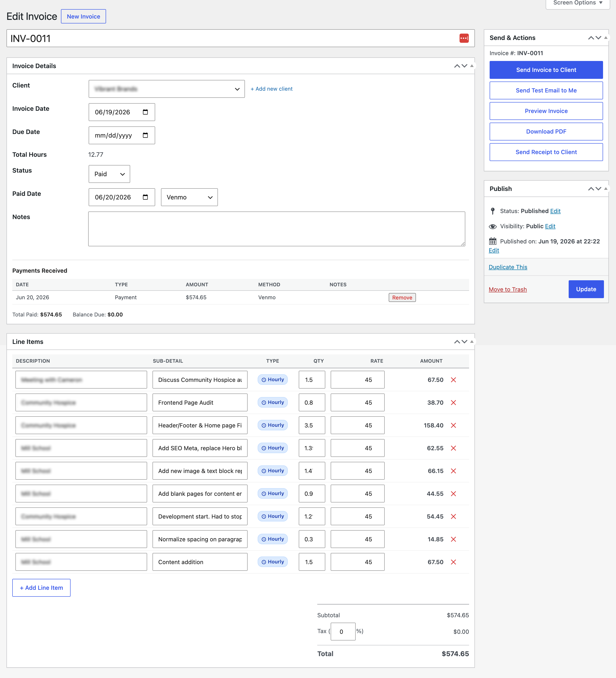
Task: Remove the Development start line item
Action: click(453, 517)
